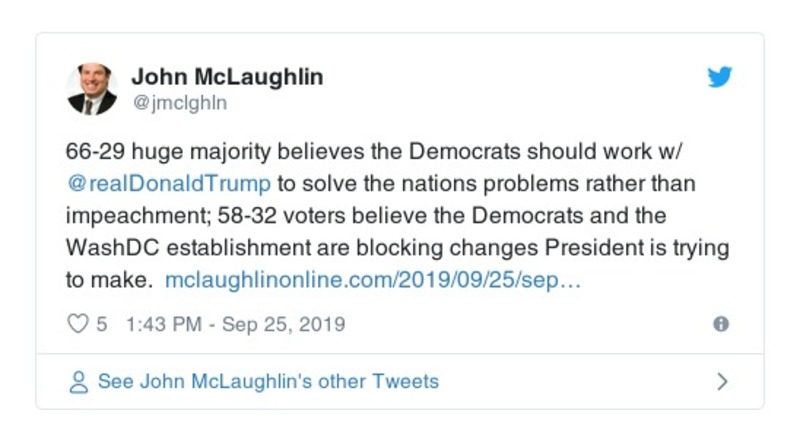The width and height of the screenshot is (800, 445).
Task: See John McLaughlin's other Tweets
Action: click(267, 381)
